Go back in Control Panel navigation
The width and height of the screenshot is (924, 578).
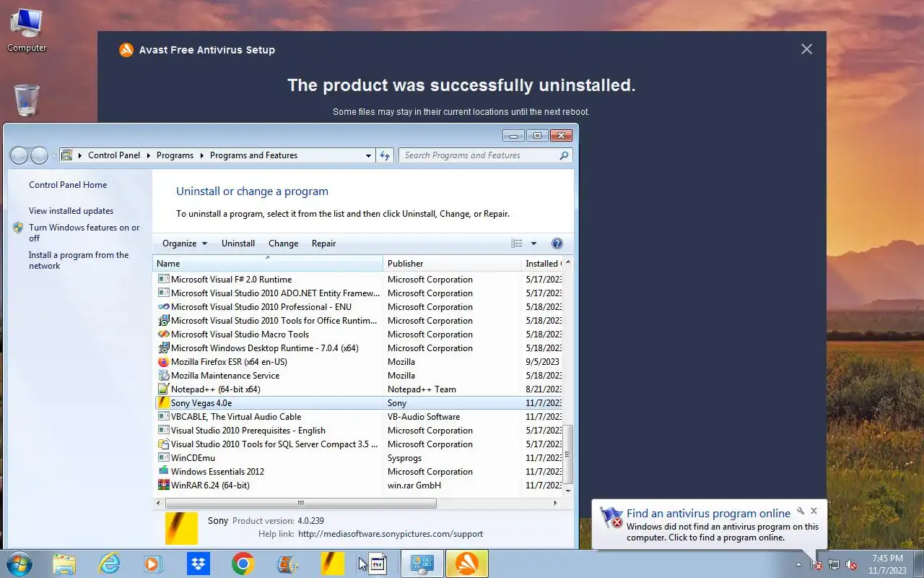tap(19, 155)
